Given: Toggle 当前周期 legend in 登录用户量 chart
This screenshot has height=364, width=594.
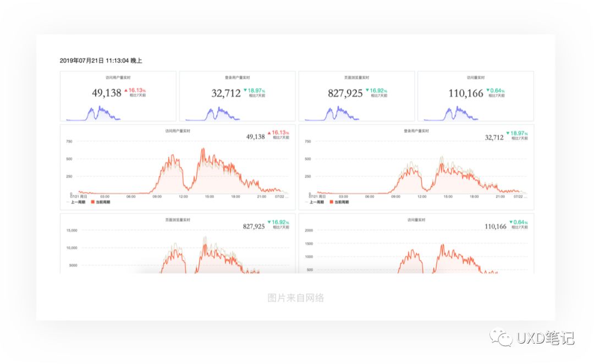Looking at the screenshot, I should (340, 202).
